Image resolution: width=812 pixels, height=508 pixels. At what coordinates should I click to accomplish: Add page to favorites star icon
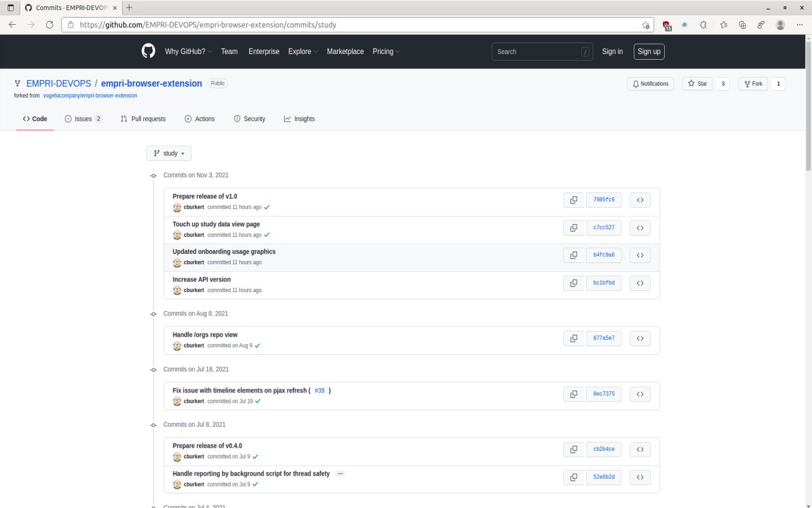pyautogui.click(x=646, y=25)
